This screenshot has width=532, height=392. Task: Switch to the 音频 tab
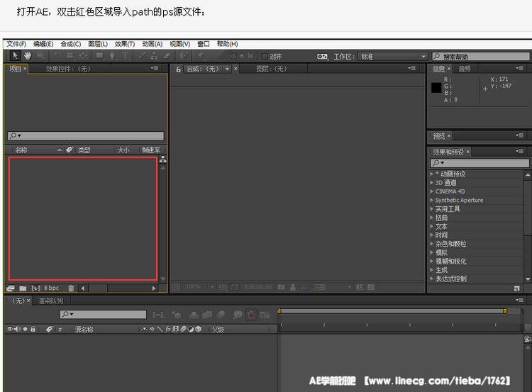pyautogui.click(x=465, y=69)
